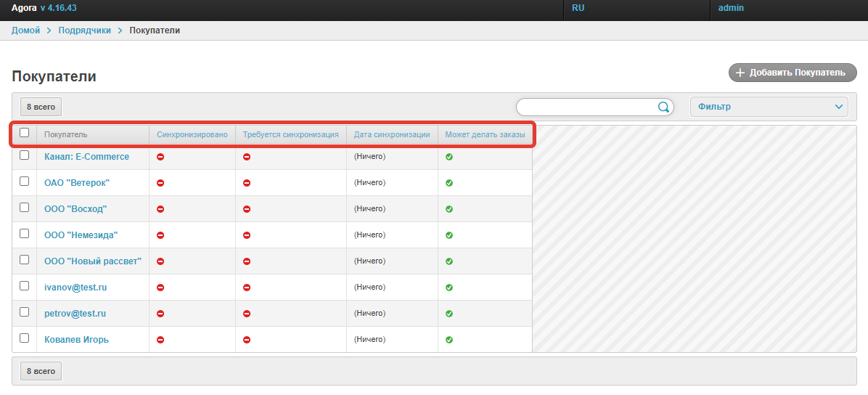Image resolution: width=868 pixels, height=395 pixels.
Task: Click green can-order icon for Канал: E-Commerce
Action: (449, 157)
